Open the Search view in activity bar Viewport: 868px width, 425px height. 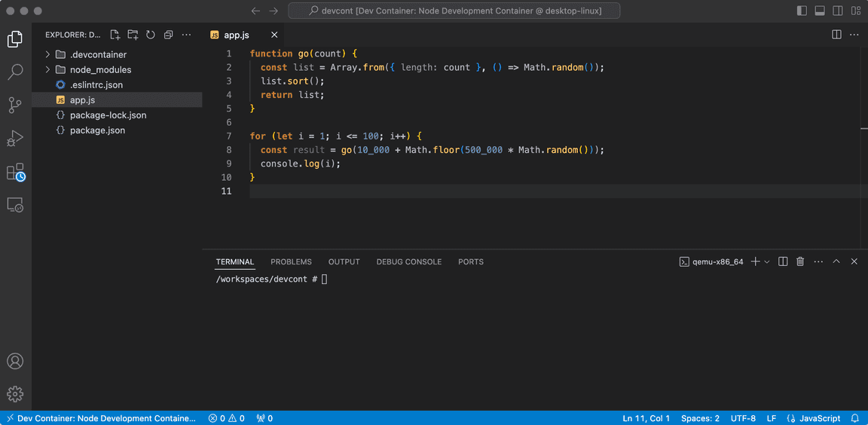[x=15, y=72]
